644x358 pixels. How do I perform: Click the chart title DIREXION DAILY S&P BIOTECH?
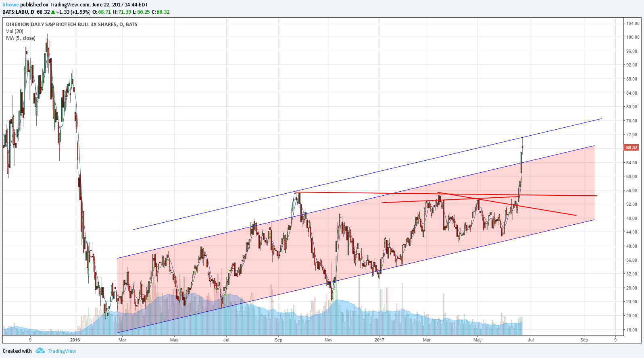71,24
